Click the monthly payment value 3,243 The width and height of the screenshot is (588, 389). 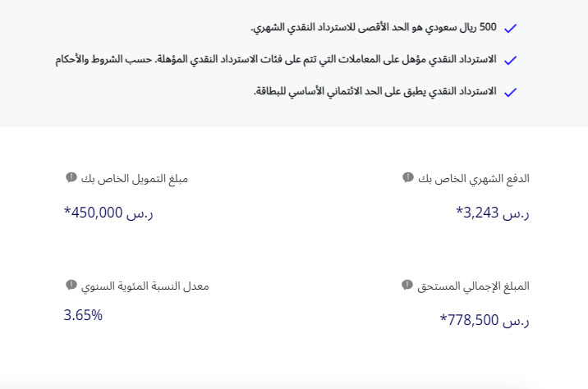(x=493, y=213)
